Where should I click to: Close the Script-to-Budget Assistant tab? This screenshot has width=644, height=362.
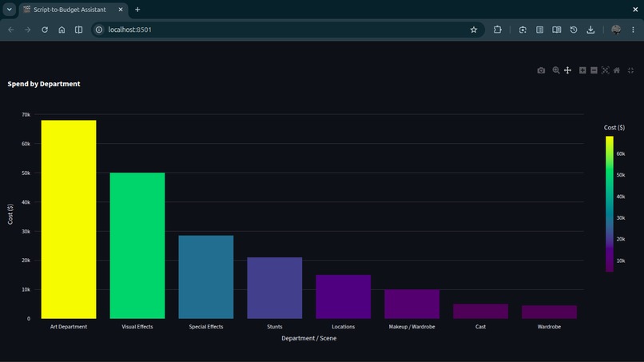click(x=121, y=10)
